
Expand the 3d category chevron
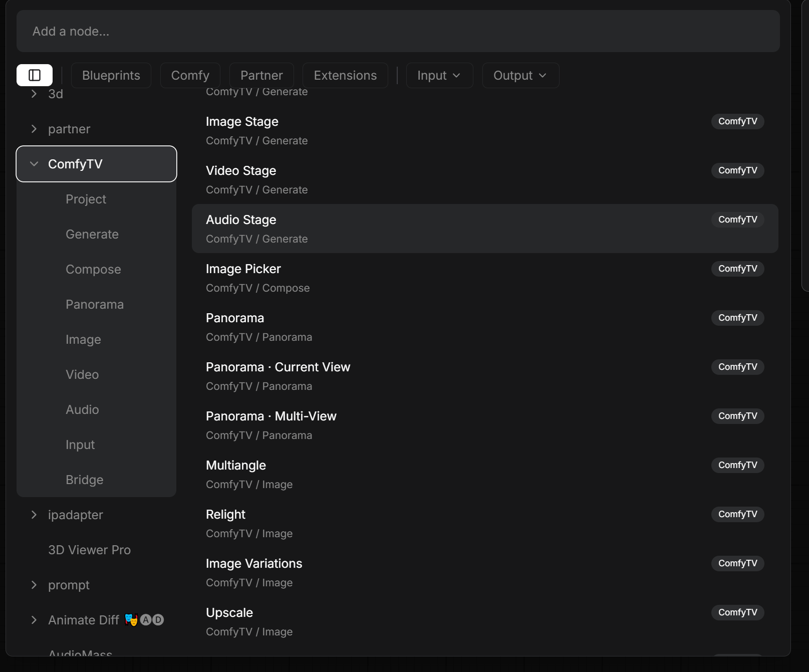click(34, 94)
